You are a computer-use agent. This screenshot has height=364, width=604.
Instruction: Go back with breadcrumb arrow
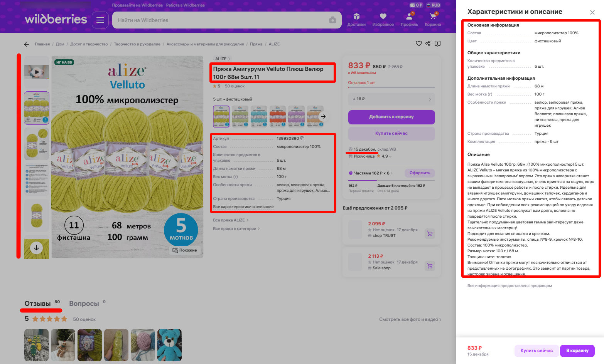coord(27,44)
